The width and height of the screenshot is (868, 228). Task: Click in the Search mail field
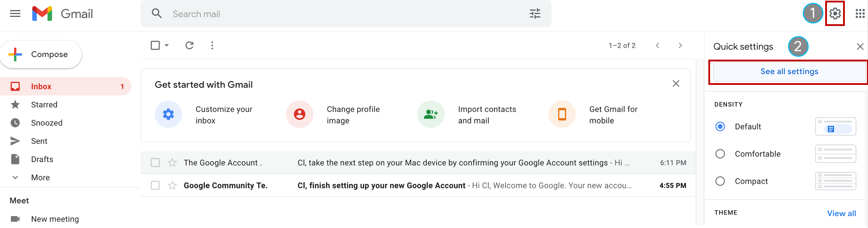[346, 14]
